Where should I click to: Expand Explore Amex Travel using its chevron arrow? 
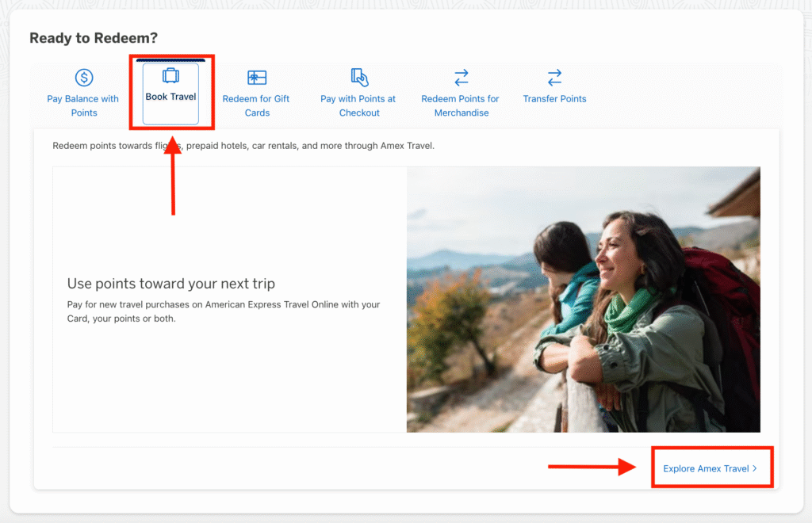754,468
